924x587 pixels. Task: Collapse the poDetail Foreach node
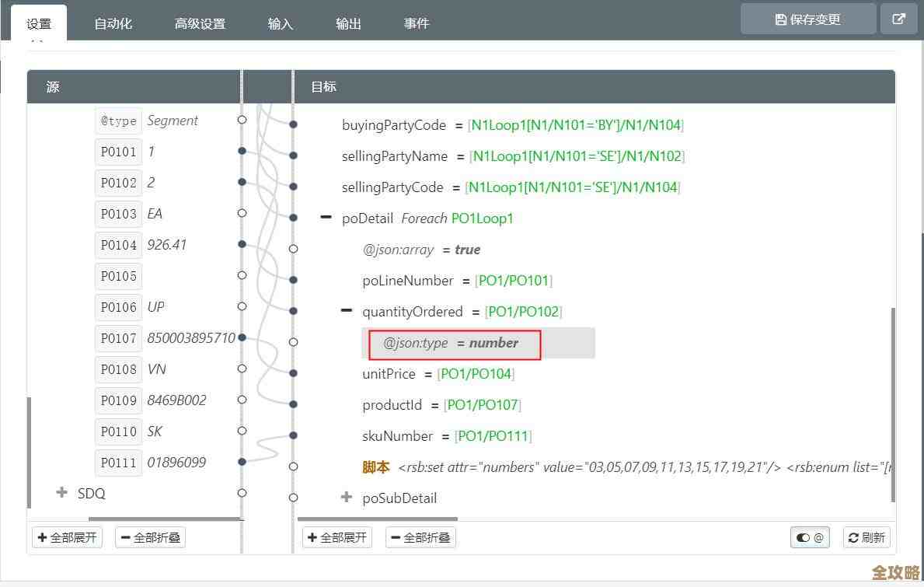coord(326,218)
